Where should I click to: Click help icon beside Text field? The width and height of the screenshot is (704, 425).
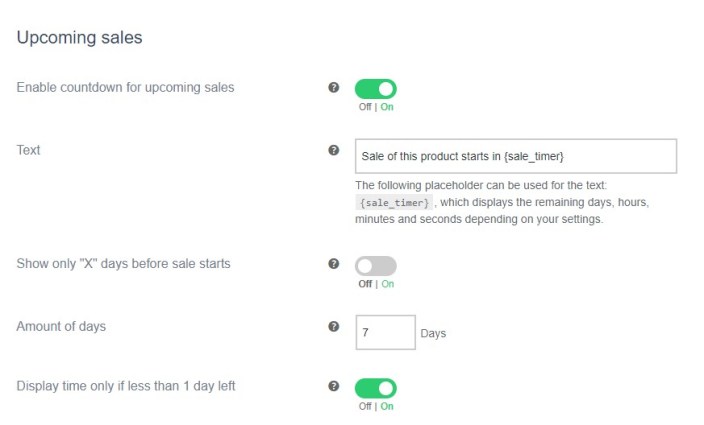(x=334, y=151)
